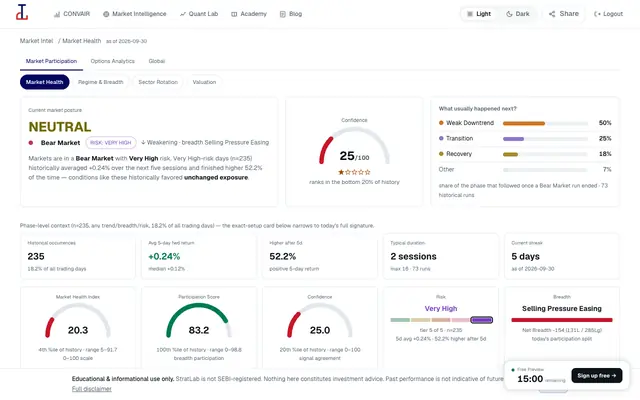
Task: Click the Market Intelligence globe icon
Action: (x=106, y=14)
